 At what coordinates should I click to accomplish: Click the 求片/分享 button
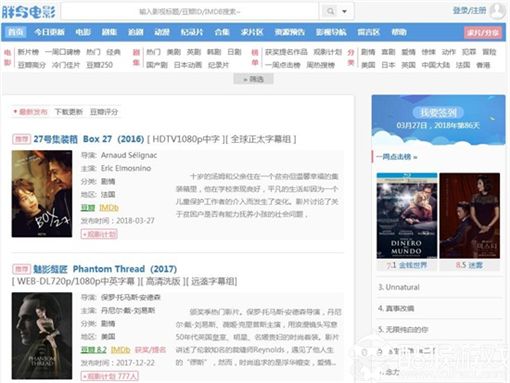coord(483,32)
